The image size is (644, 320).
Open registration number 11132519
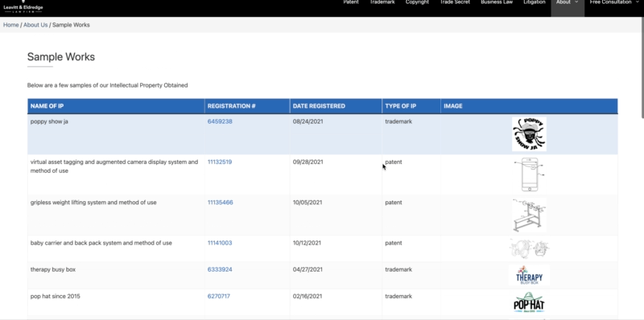click(x=219, y=162)
